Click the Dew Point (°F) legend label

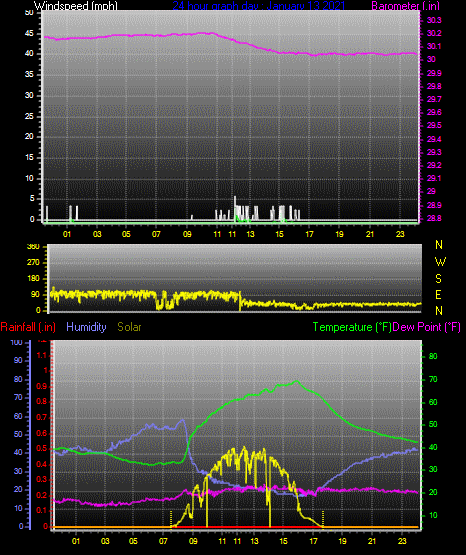pyautogui.click(x=426, y=327)
